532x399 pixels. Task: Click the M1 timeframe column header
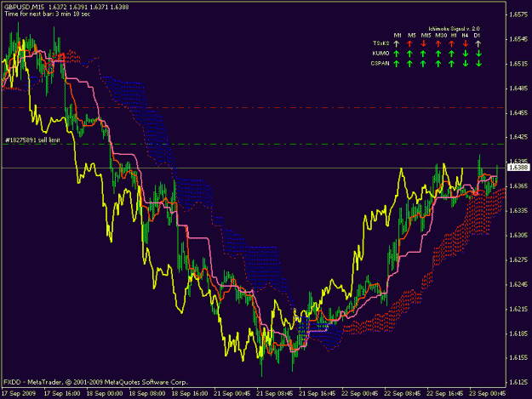pos(398,35)
